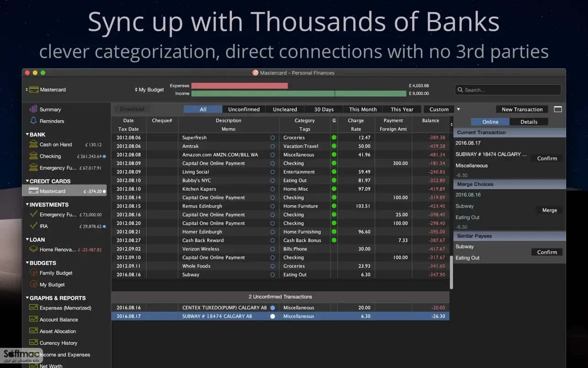This screenshot has width=588, height=368.
Task: Select the Uncleared filter tab
Action: pos(285,109)
